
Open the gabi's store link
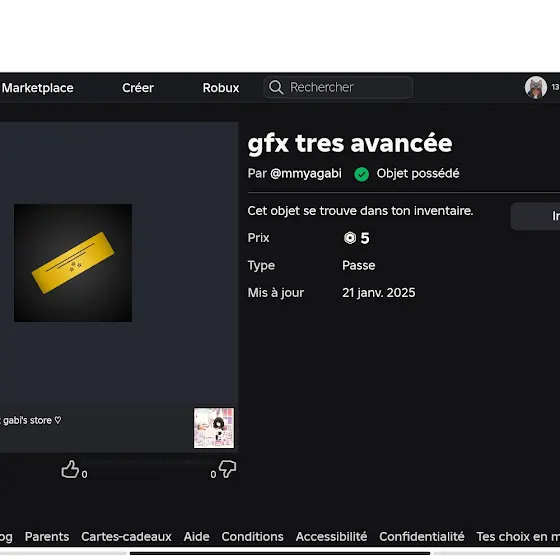coord(31,420)
